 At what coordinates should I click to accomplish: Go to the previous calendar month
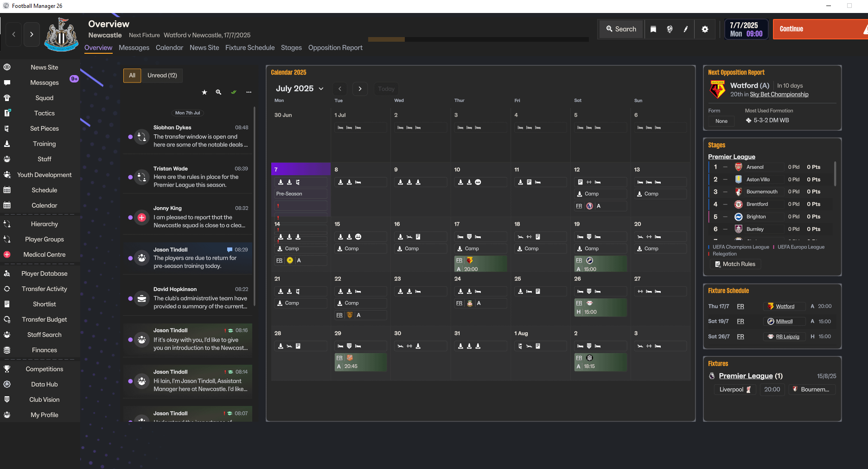[x=339, y=89]
